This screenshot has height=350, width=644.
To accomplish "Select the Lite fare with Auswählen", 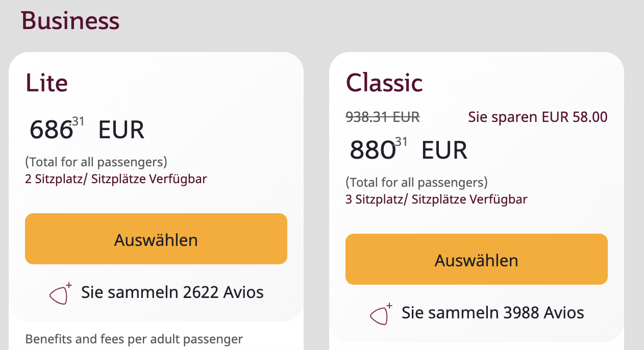I will [x=156, y=239].
